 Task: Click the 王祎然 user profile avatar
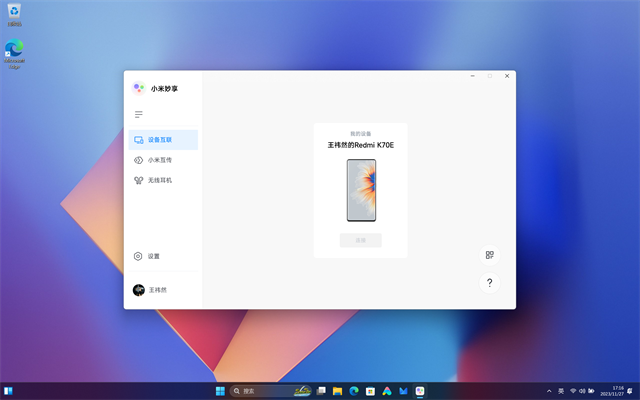139,290
